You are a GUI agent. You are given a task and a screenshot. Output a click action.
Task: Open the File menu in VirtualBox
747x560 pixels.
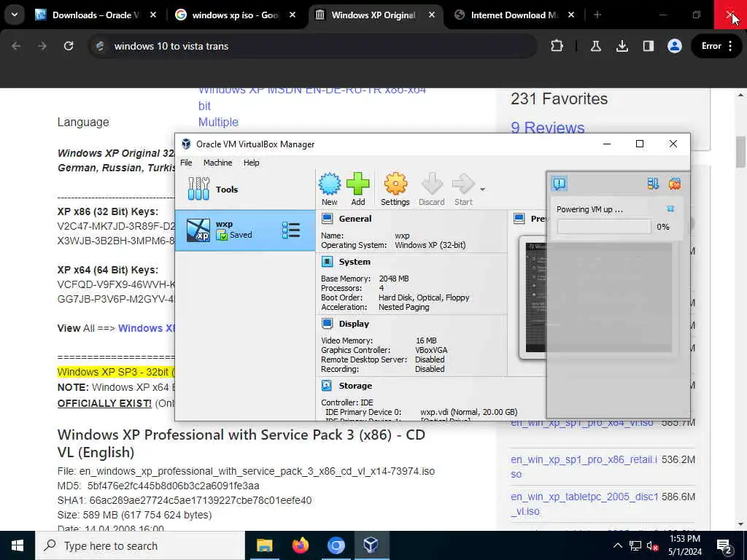[186, 163]
